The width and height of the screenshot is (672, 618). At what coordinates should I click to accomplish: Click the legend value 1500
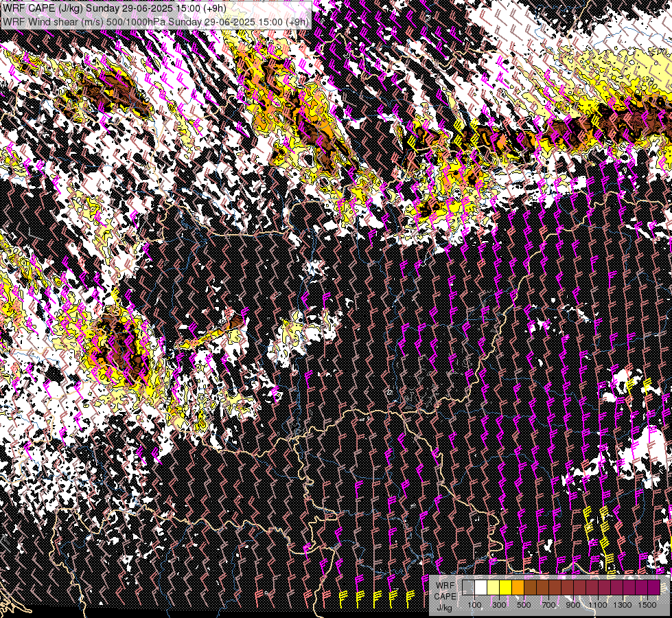coord(647,605)
